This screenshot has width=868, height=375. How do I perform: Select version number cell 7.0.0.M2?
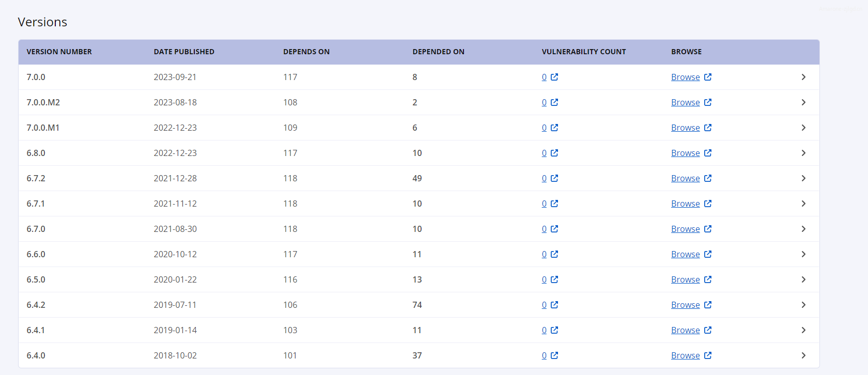(x=43, y=102)
